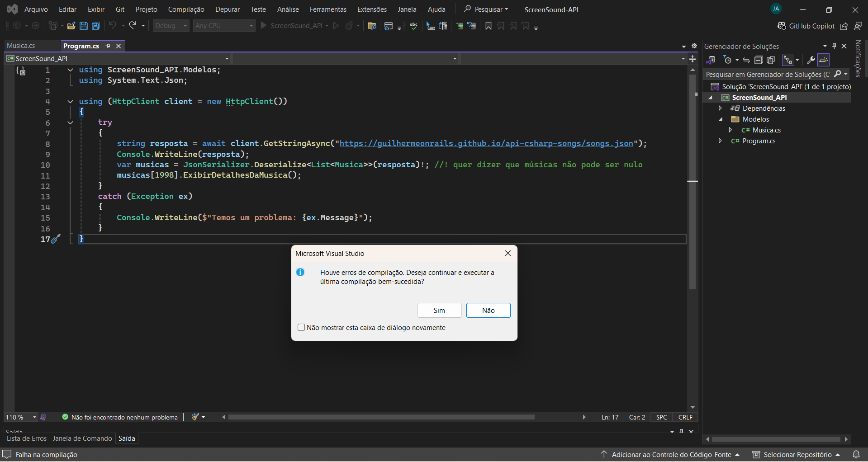868x462 pixels.
Task: Start debugging ScreenSound_API with green play button
Action: click(264, 26)
